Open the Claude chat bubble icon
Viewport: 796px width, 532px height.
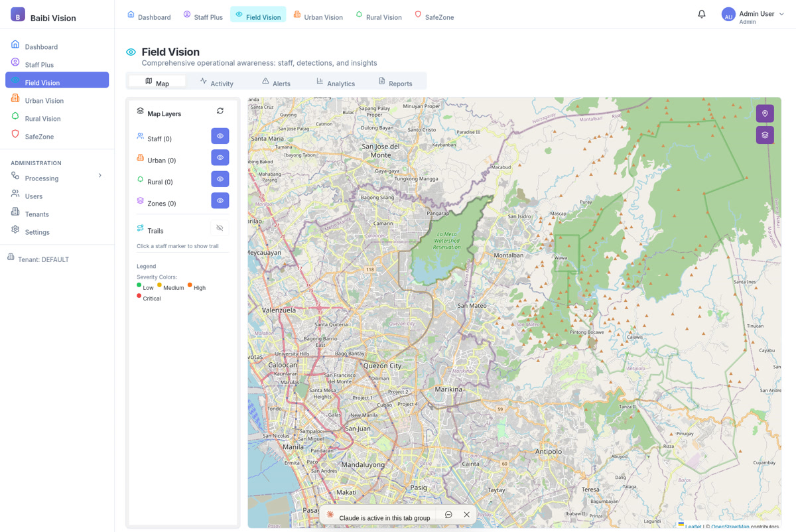click(x=448, y=515)
